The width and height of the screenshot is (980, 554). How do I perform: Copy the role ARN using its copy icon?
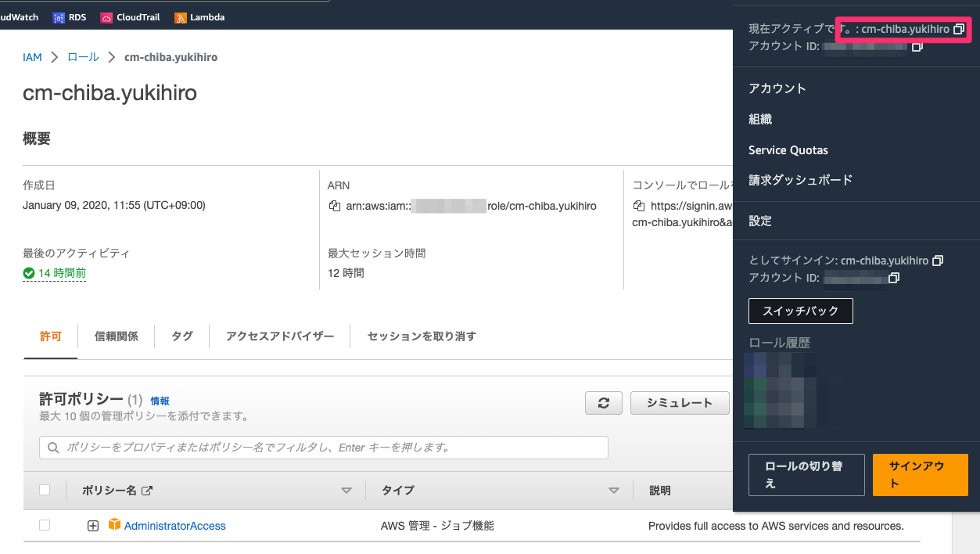tap(335, 205)
